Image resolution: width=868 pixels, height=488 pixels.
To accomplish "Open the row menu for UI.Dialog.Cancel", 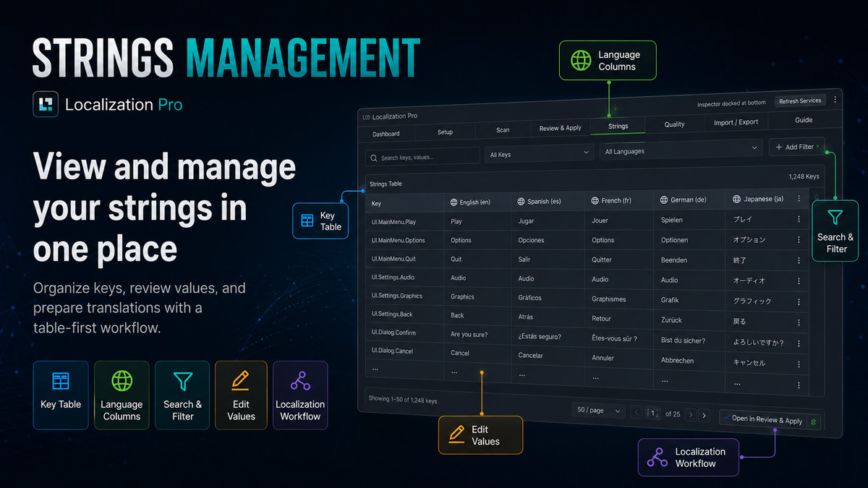I will (x=799, y=364).
